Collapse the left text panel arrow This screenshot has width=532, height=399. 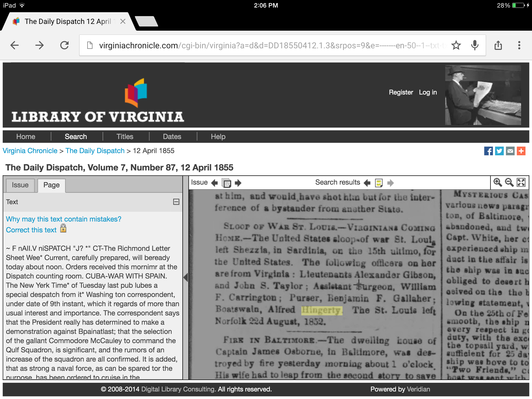(185, 277)
